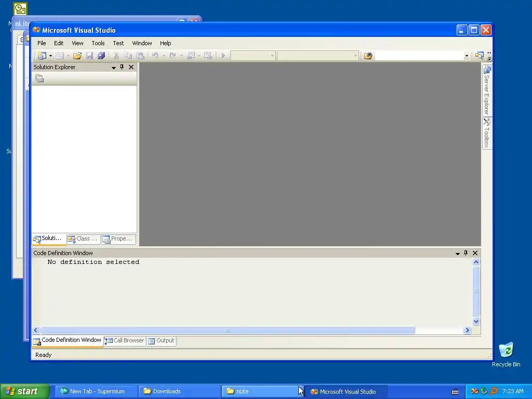This screenshot has height=399, width=532.
Task: Click the horizontal scrollbar left arrow
Action: (36, 330)
